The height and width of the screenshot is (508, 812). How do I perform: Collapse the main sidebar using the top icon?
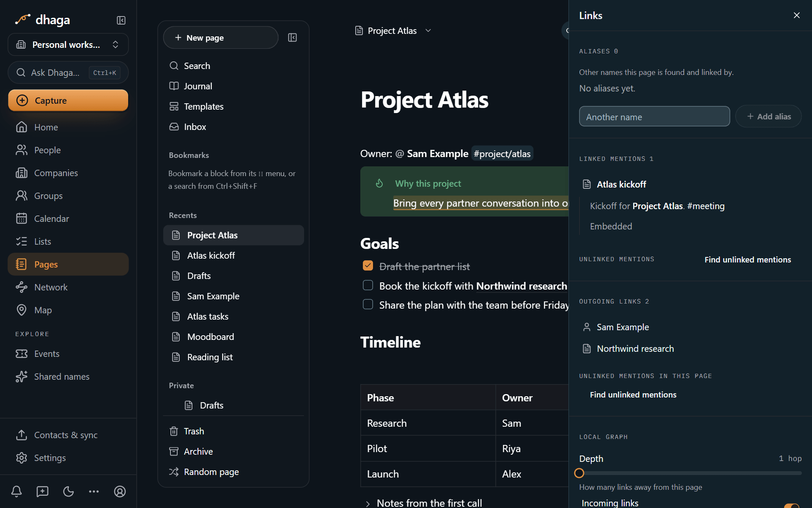(x=121, y=20)
